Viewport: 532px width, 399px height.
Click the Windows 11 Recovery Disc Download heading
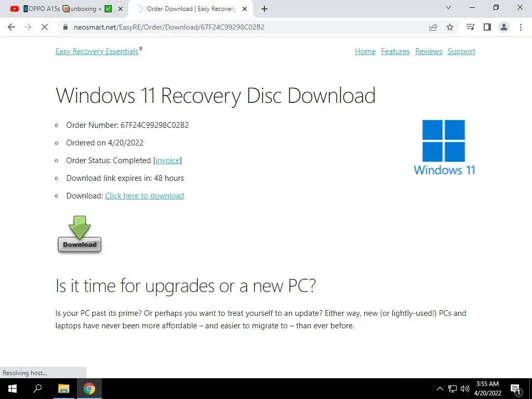pos(216,96)
